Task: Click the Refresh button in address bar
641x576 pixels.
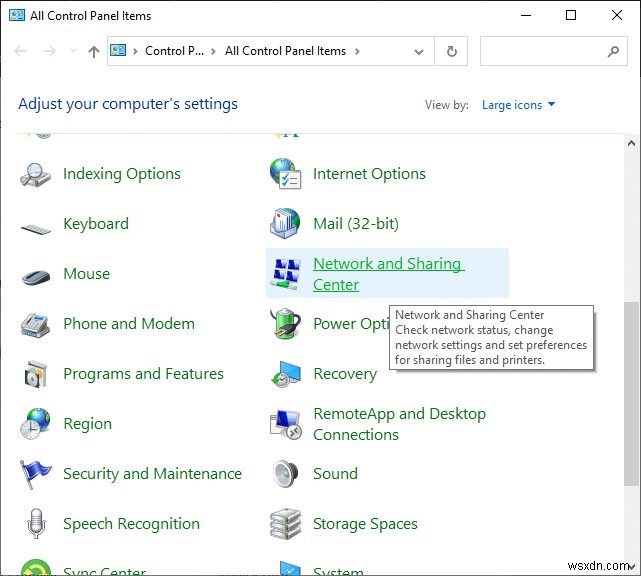Action: (x=452, y=51)
